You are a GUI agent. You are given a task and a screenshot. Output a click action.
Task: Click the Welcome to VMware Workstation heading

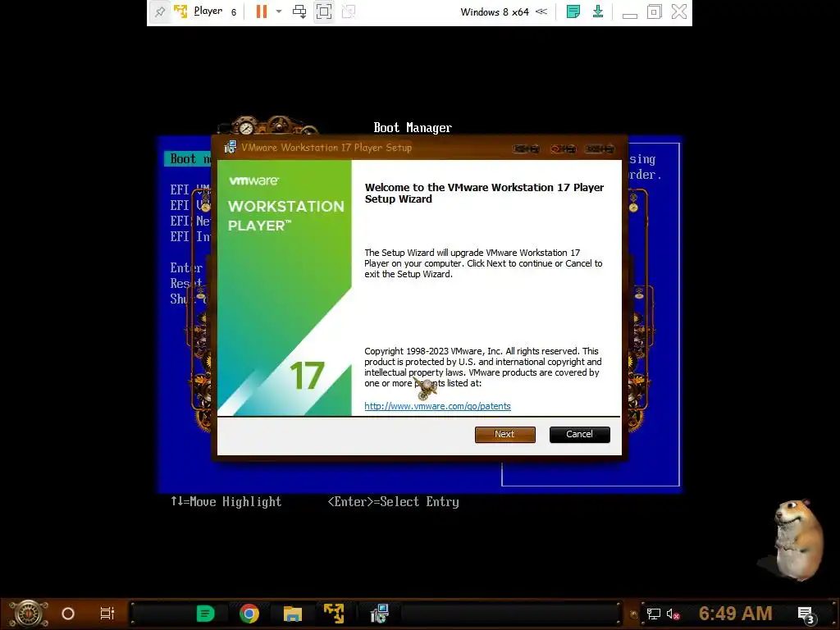pos(484,193)
